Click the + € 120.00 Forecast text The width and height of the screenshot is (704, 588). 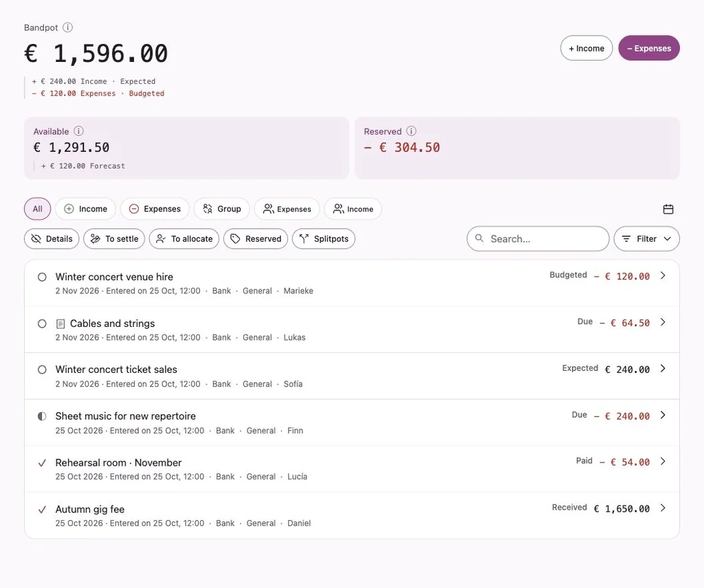coord(83,166)
